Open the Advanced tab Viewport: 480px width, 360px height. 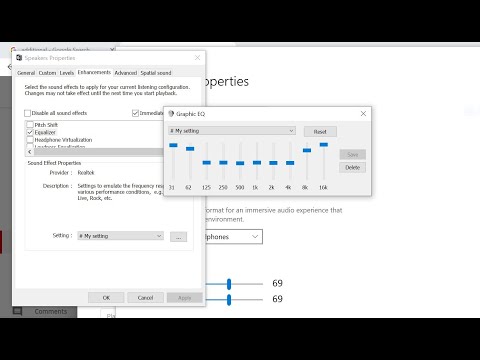point(125,73)
